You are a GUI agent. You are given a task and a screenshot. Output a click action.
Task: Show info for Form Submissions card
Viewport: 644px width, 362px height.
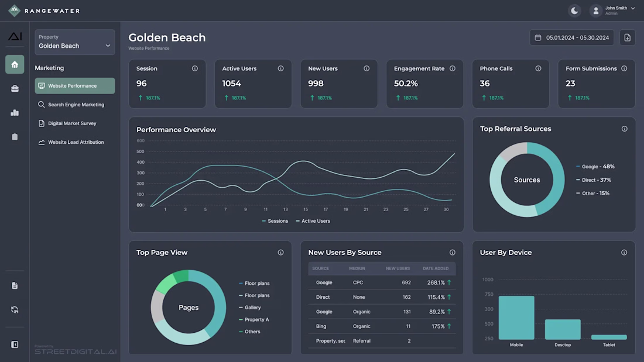(x=624, y=68)
